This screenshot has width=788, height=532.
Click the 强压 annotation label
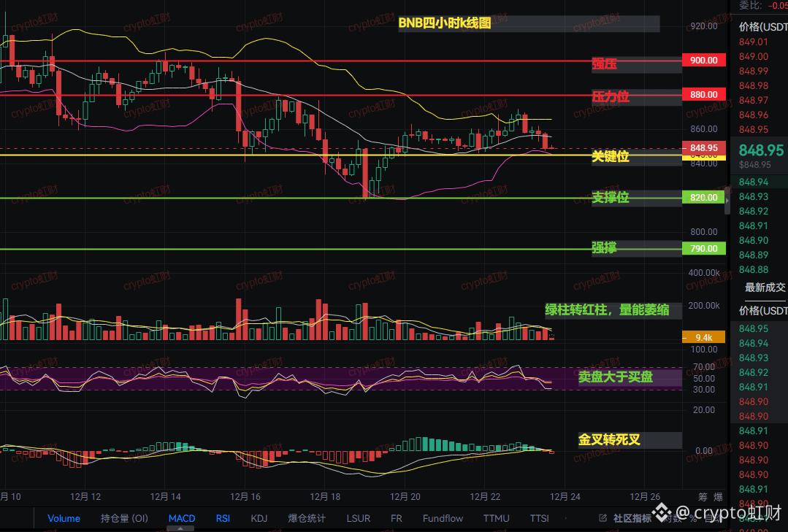(x=603, y=63)
